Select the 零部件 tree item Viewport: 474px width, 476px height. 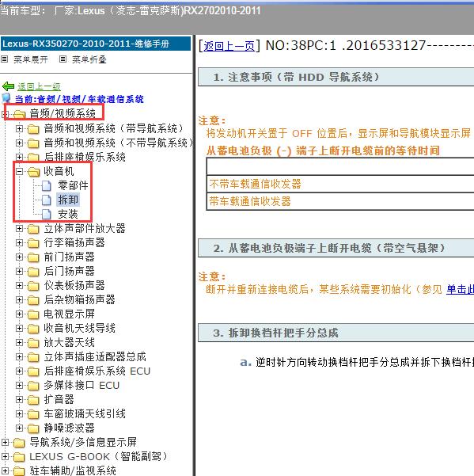pos(73,185)
